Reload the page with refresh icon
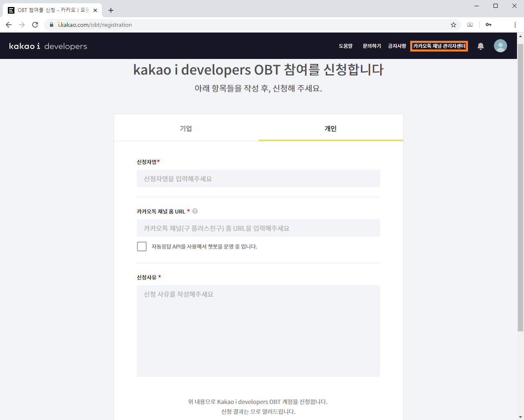Image resolution: width=524 pixels, height=420 pixels. [35, 25]
